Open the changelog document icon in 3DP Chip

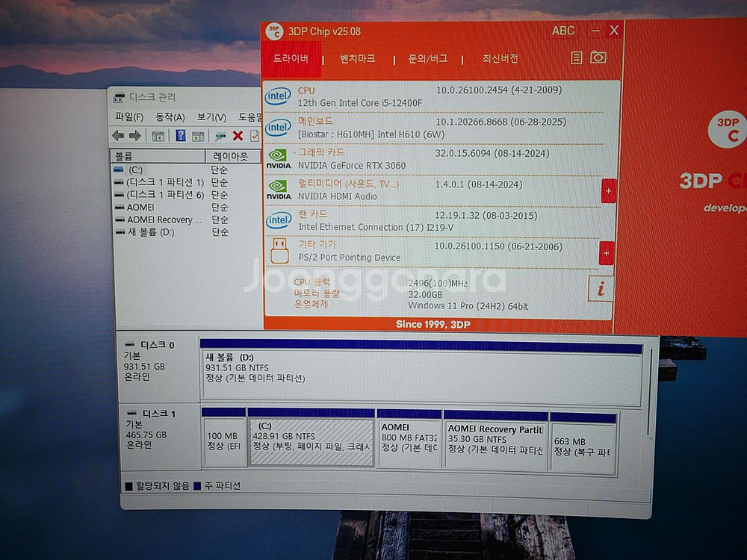[577, 57]
